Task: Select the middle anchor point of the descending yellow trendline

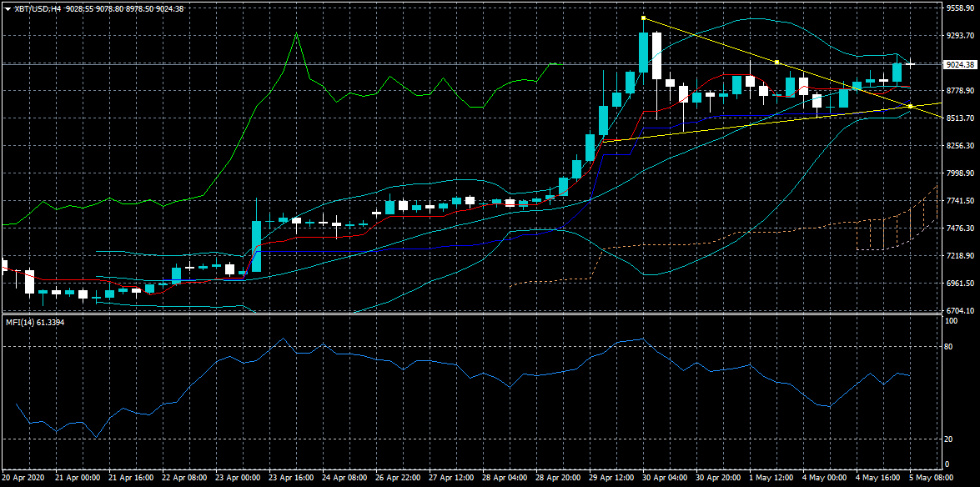Action: click(x=776, y=62)
